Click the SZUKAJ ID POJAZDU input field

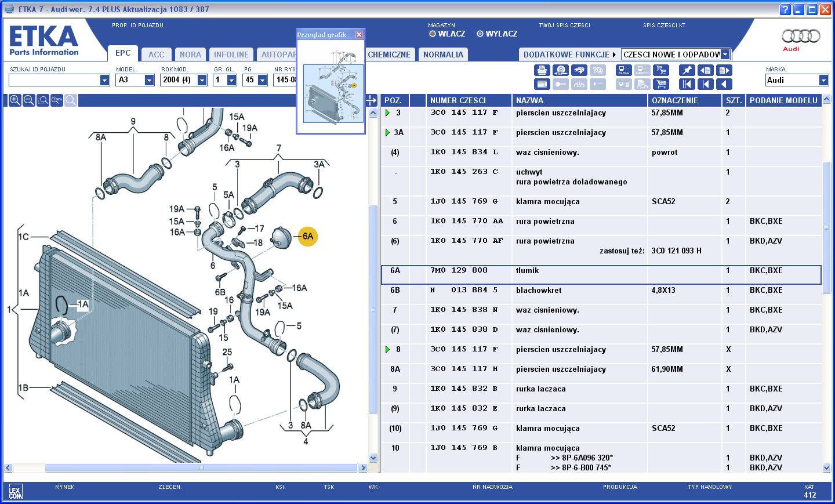tap(54, 80)
